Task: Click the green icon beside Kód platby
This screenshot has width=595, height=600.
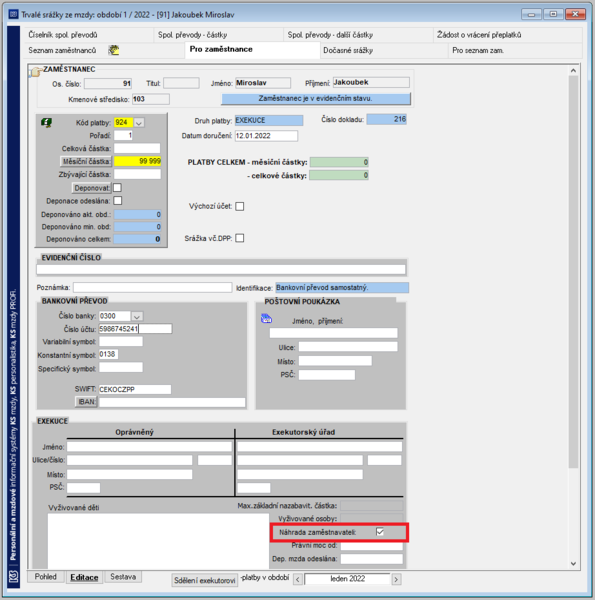Action: coord(46,123)
